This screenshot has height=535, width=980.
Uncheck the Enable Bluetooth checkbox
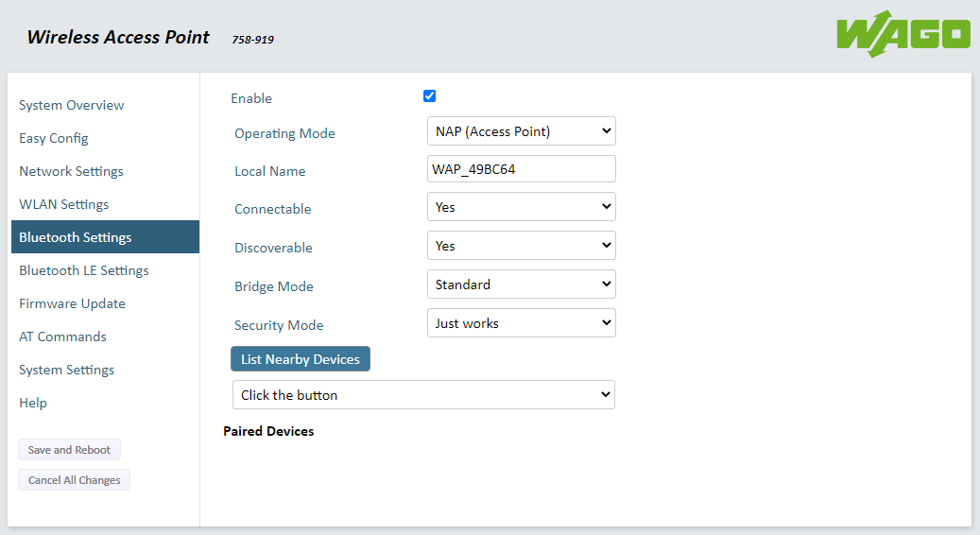[429, 96]
